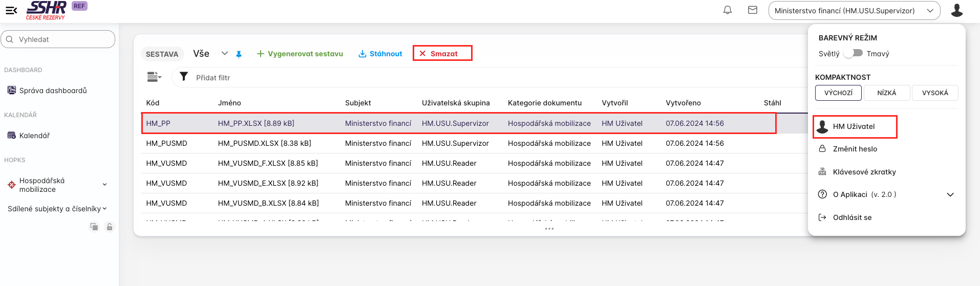Image resolution: width=980 pixels, height=286 pixels.
Task: Pin the current view with the pin icon
Action: coord(239,54)
